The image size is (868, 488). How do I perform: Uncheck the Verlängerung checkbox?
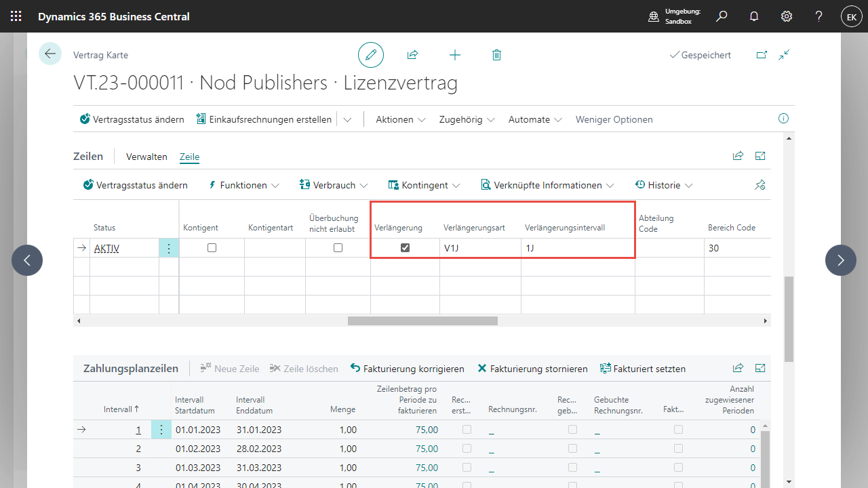(x=405, y=248)
